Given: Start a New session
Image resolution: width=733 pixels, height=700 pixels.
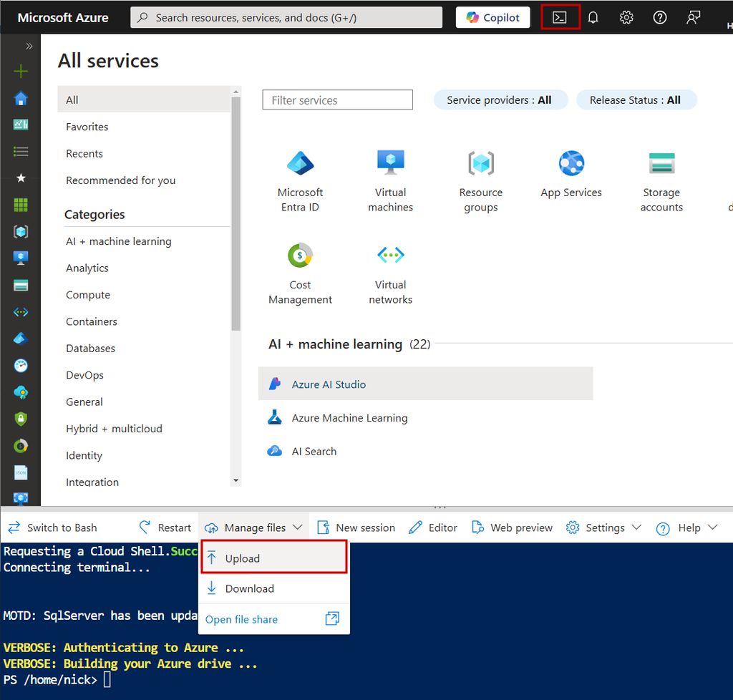Looking at the screenshot, I should (356, 528).
